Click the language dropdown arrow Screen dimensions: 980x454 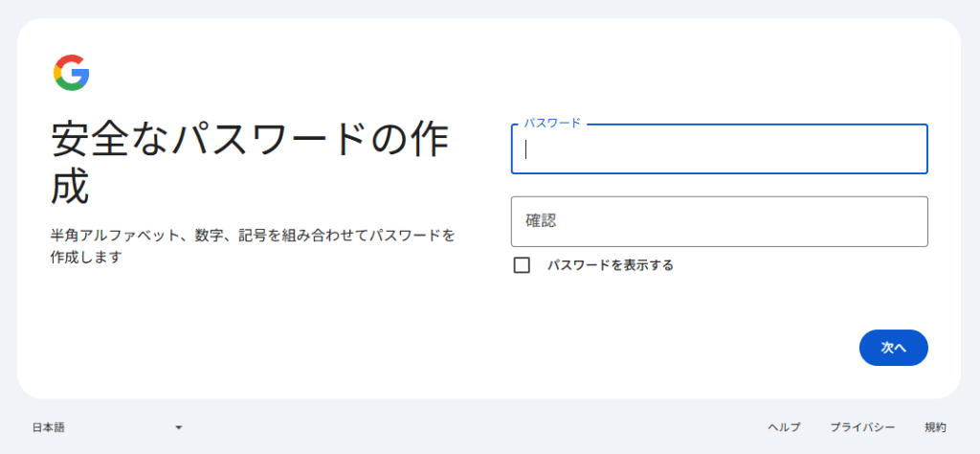[x=178, y=427]
